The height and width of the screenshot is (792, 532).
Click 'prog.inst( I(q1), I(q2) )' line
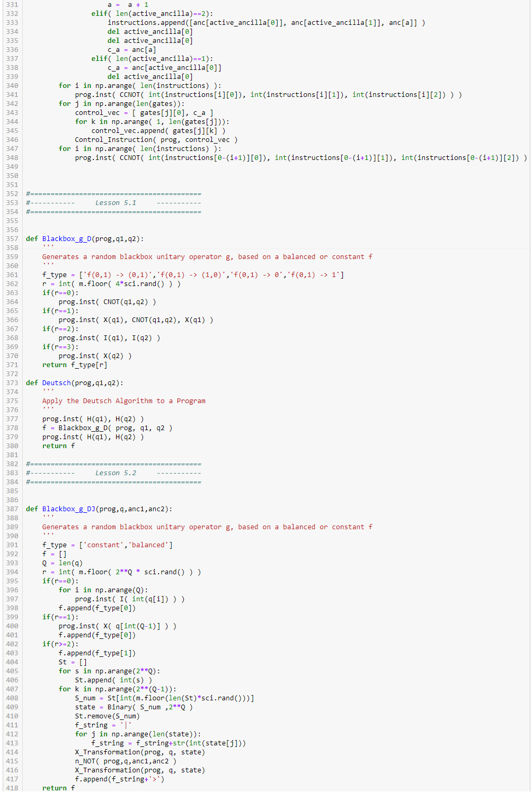[110, 338]
